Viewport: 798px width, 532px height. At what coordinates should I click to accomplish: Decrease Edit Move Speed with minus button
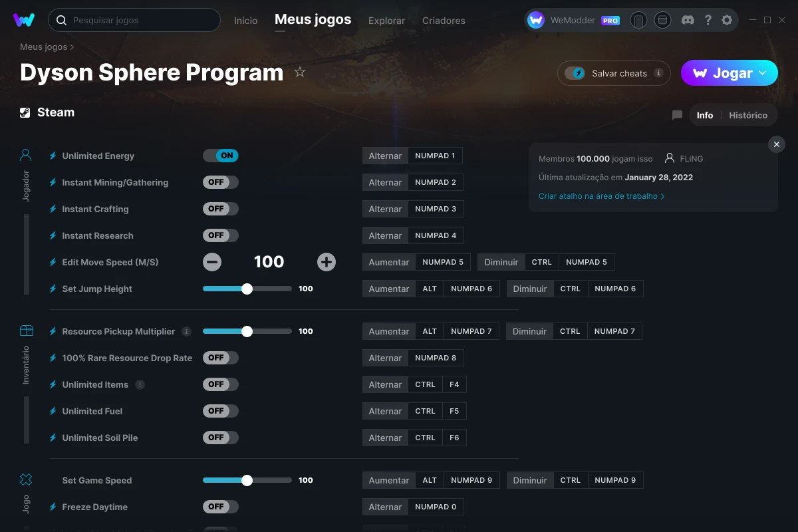point(212,262)
